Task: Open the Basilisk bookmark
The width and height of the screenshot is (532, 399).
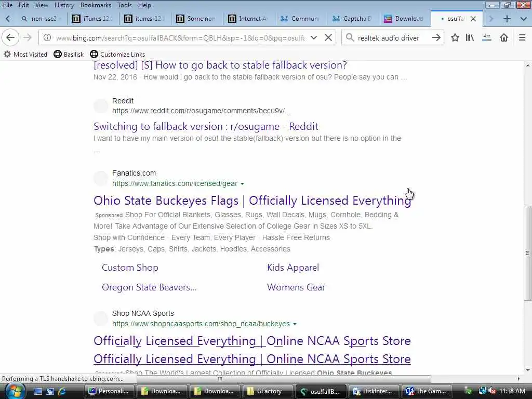Action: coord(69,54)
